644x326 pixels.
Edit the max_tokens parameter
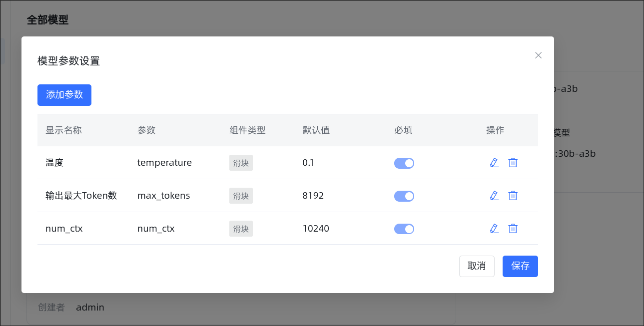tap(494, 196)
